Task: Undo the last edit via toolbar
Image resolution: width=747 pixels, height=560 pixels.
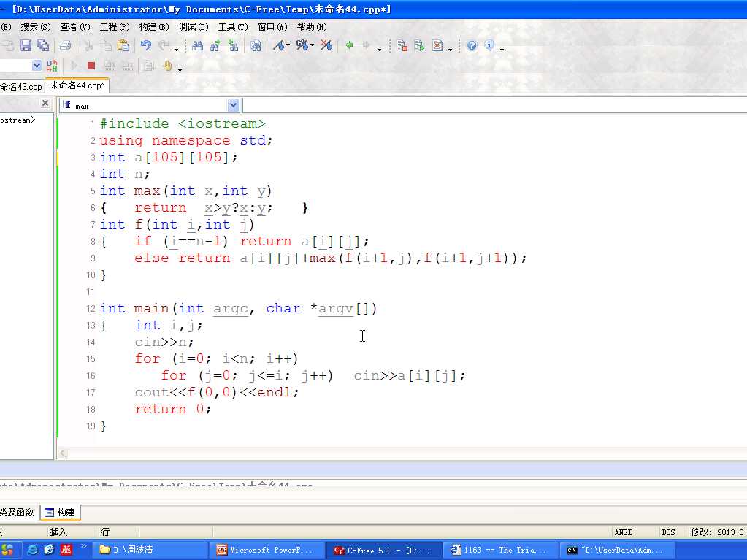Action: pyautogui.click(x=146, y=46)
